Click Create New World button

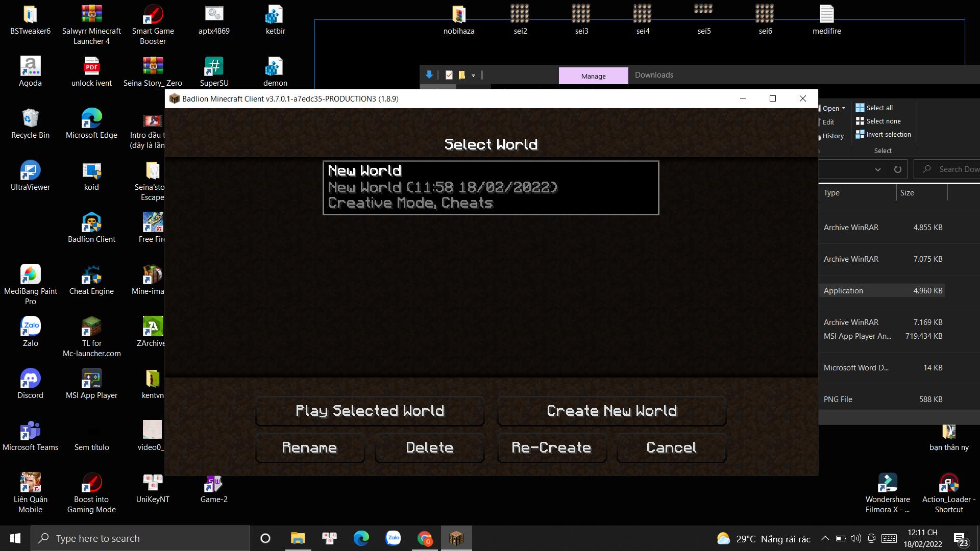click(611, 411)
